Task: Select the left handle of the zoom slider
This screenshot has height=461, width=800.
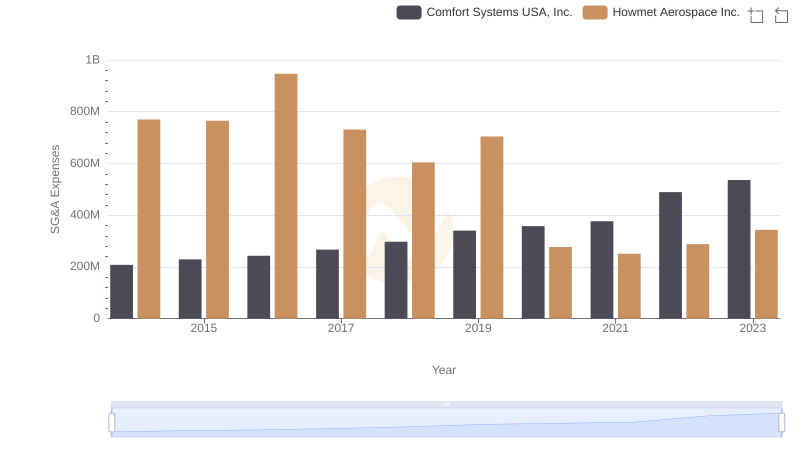Action: point(112,422)
